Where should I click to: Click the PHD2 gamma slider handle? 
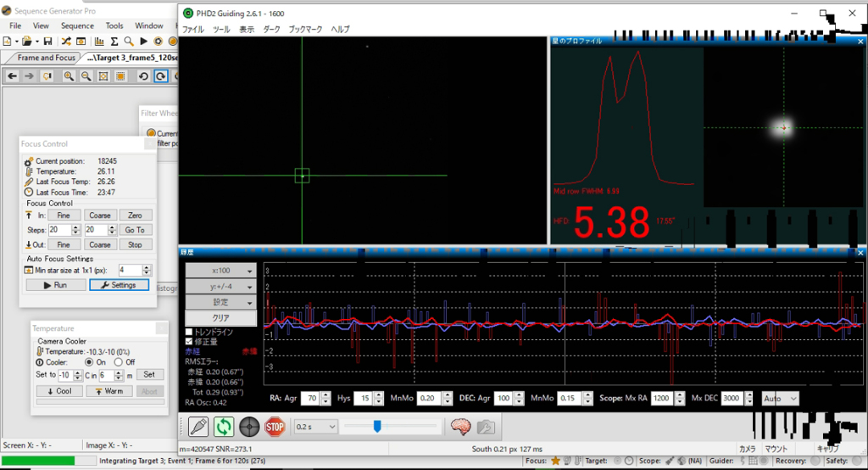click(377, 426)
